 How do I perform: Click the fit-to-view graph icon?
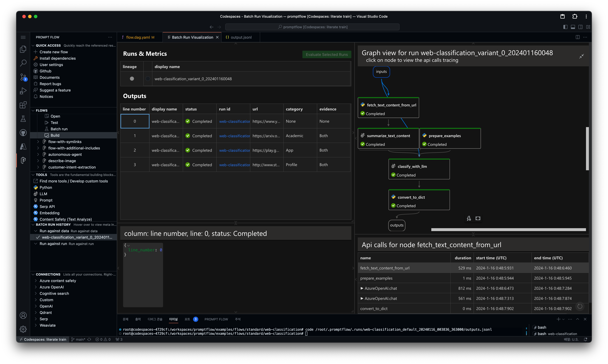pos(478,218)
